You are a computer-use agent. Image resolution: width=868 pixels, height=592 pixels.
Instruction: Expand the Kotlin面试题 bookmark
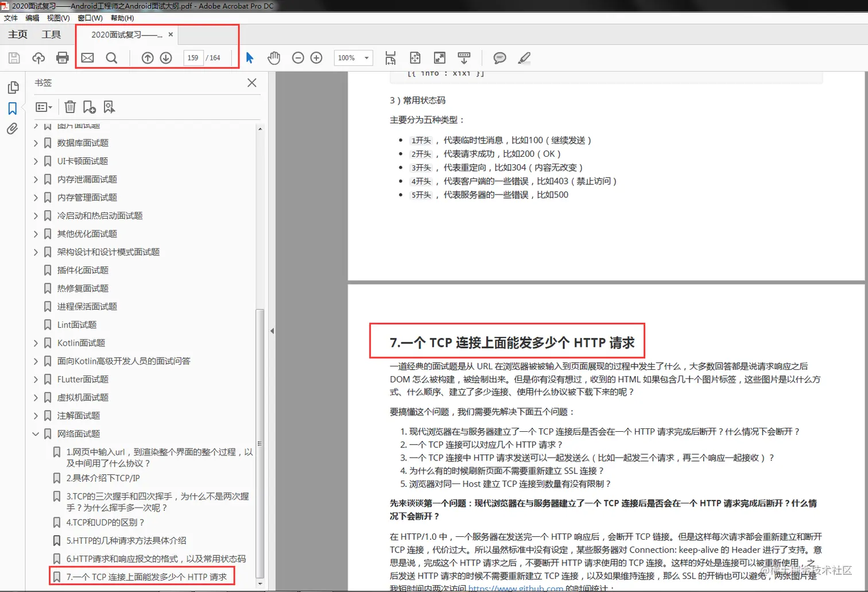36,343
